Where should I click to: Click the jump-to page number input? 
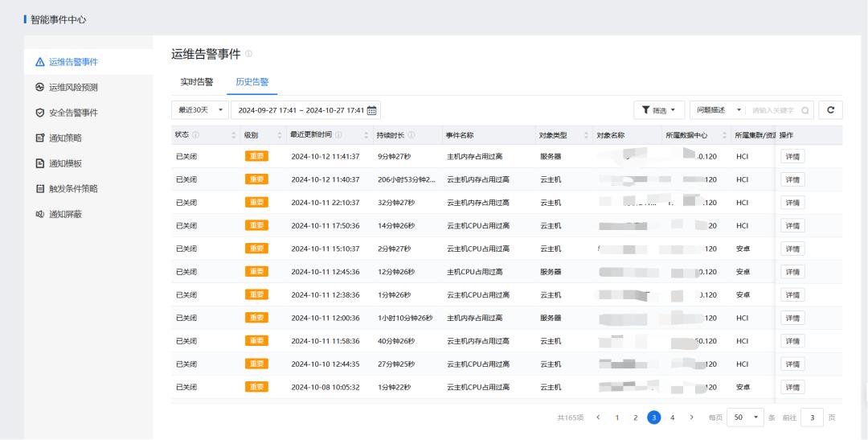812,417
